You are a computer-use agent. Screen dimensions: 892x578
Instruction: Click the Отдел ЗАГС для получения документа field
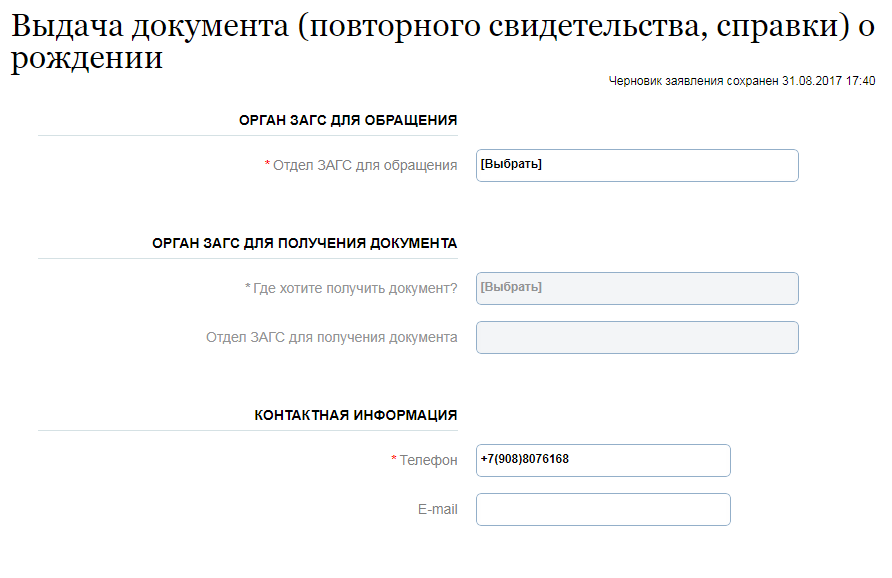[637, 337]
